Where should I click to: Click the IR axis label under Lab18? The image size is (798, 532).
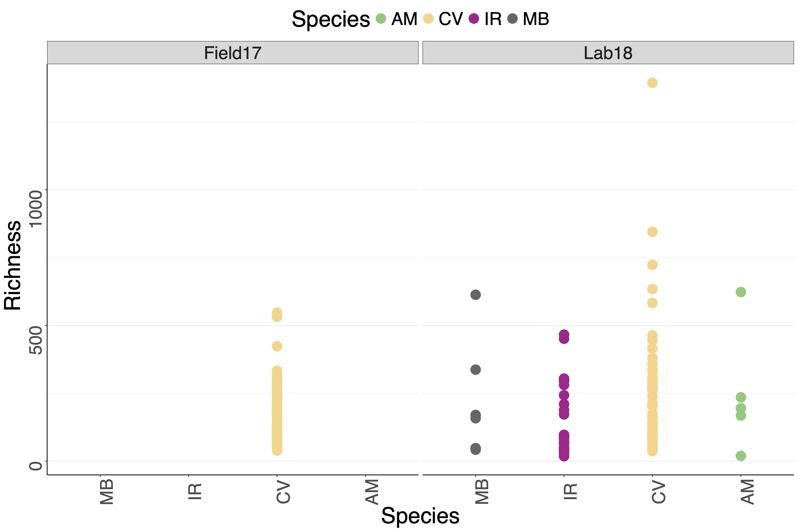click(570, 492)
